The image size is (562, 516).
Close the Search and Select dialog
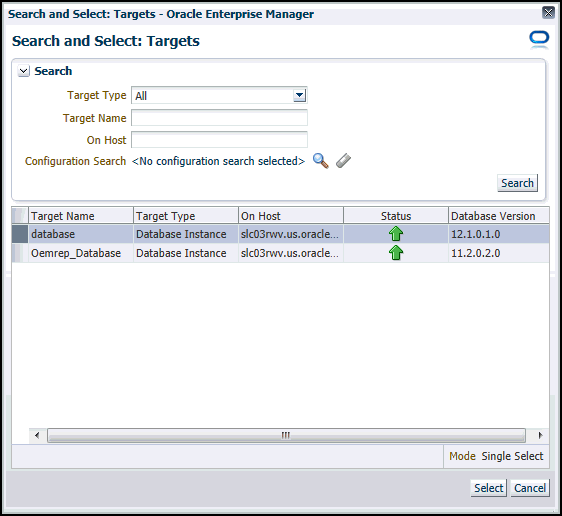(548, 13)
